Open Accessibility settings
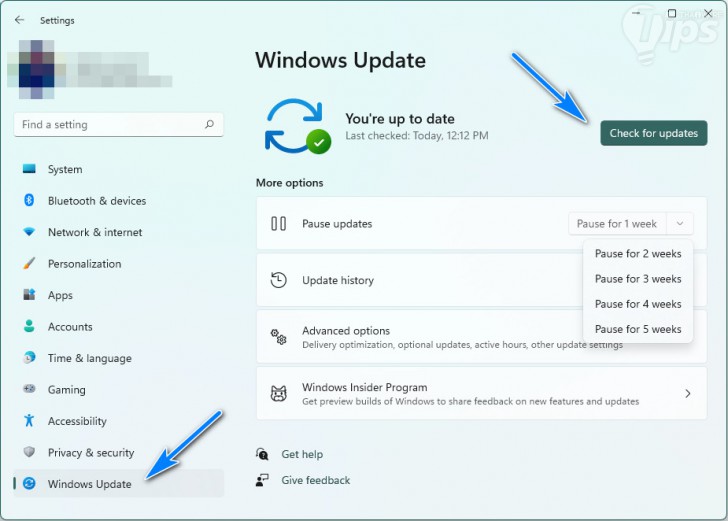Image resolution: width=728 pixels, height=521 pixels. tap(118, 421)
